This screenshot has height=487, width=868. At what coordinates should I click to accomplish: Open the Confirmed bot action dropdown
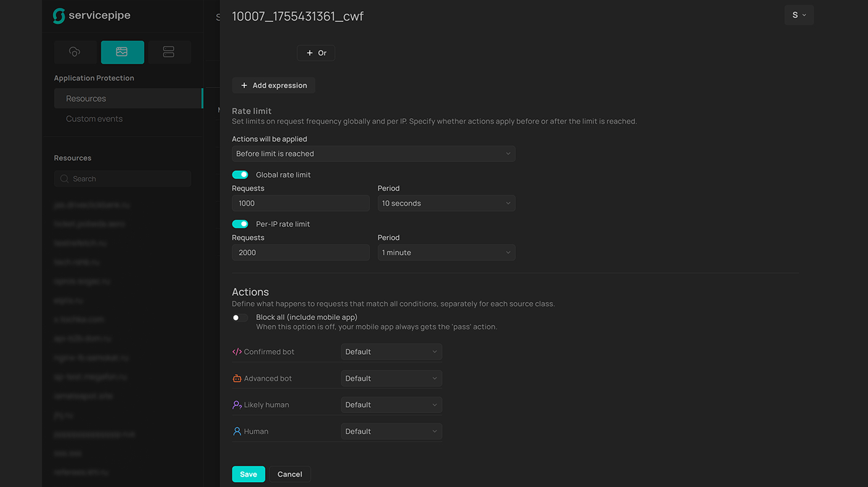(391, 352)
